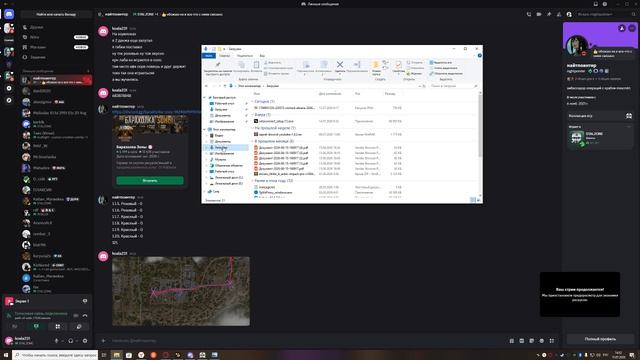This screenshot has height=360, width=640.
Task: Open File Explorer from Windows taskbar
Action: [x=117, y=355]
